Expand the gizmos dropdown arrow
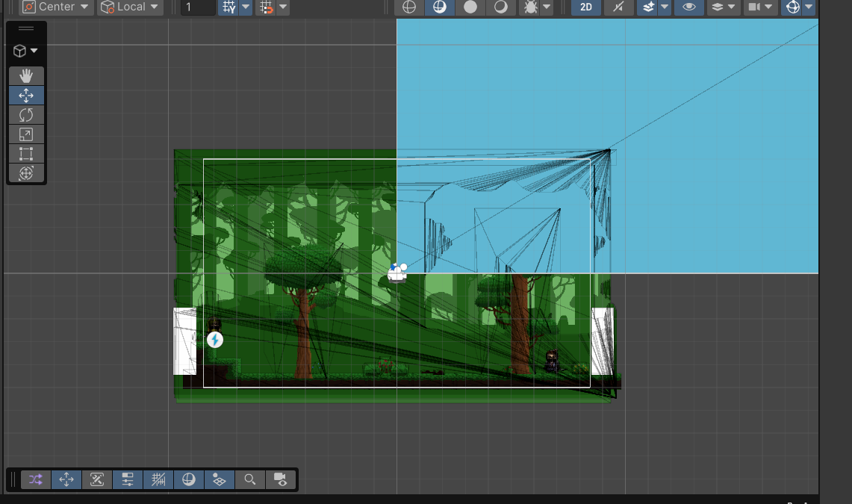The width and height of the screenshot is (852, 504). [809, 7]
